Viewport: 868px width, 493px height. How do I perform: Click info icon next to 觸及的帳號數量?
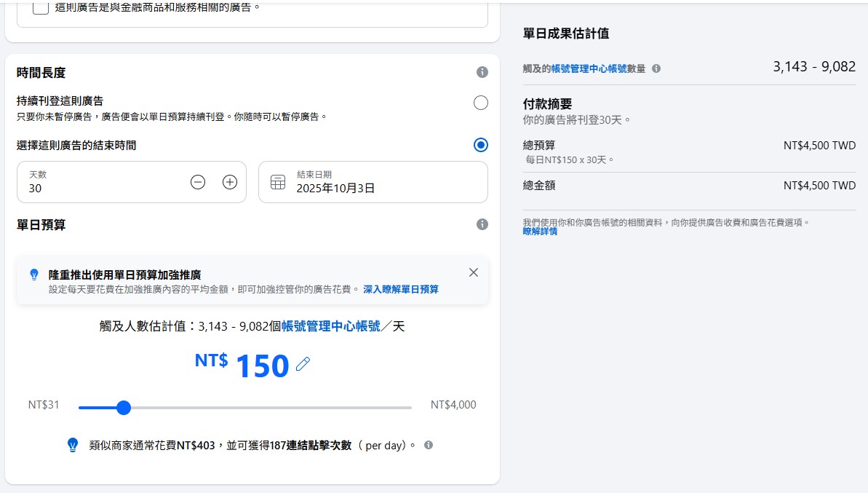(x=656, y=68)
